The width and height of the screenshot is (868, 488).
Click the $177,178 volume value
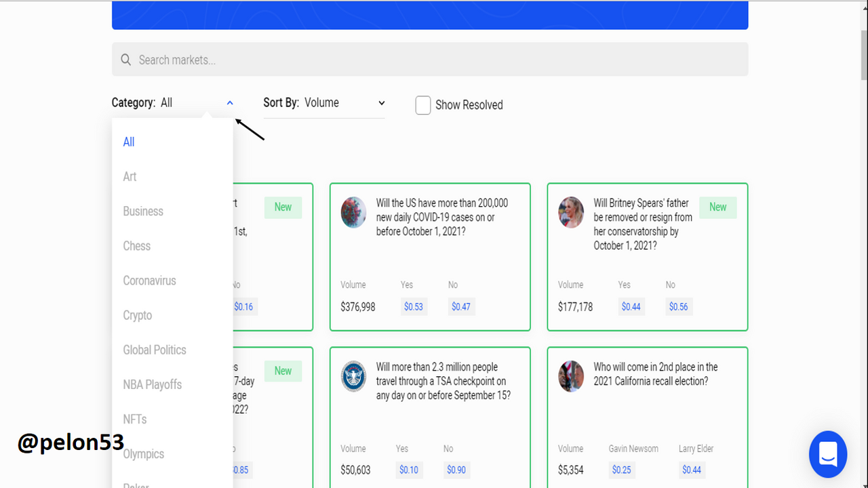point(576,306)
